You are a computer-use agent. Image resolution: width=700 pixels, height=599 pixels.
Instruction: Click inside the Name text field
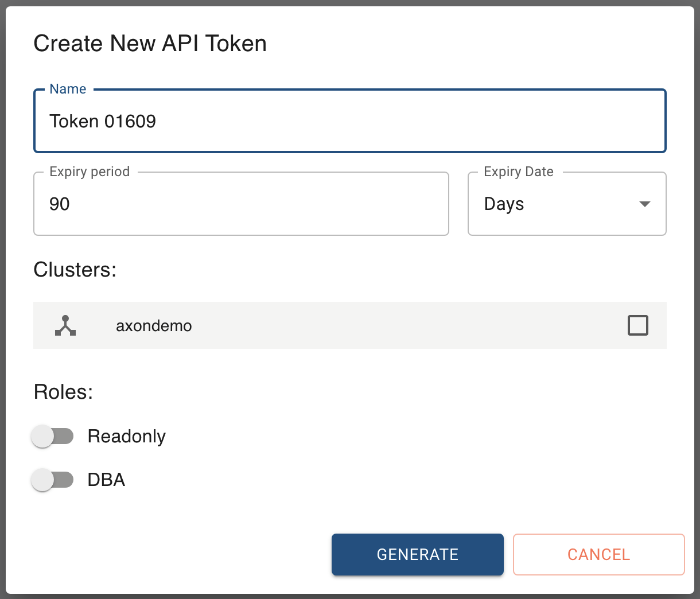click(349, 120)
